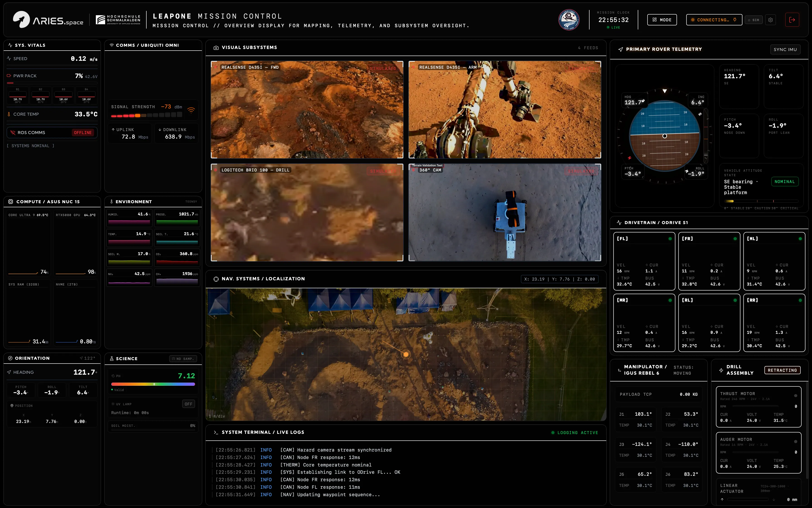Click the PWR Pack battery icon
Image resolution: width=812 pixels, height=508 pixels.
pos(9,76)
